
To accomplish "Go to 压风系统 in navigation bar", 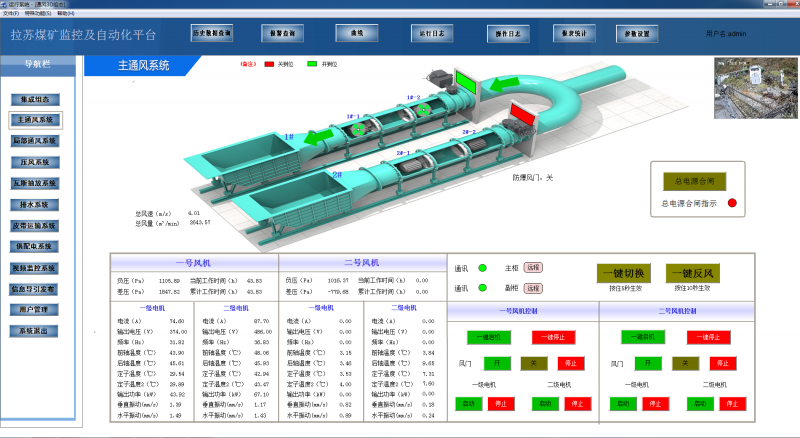I will (x=35, y=162).
